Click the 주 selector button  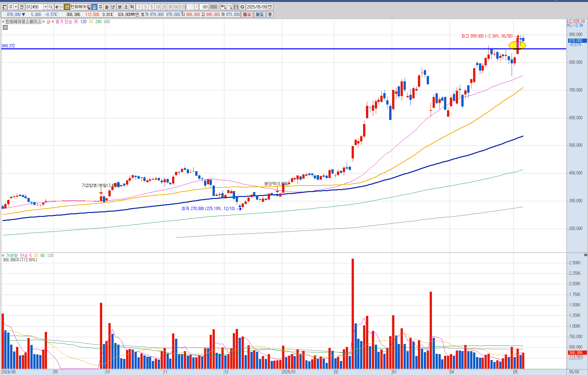11,7
